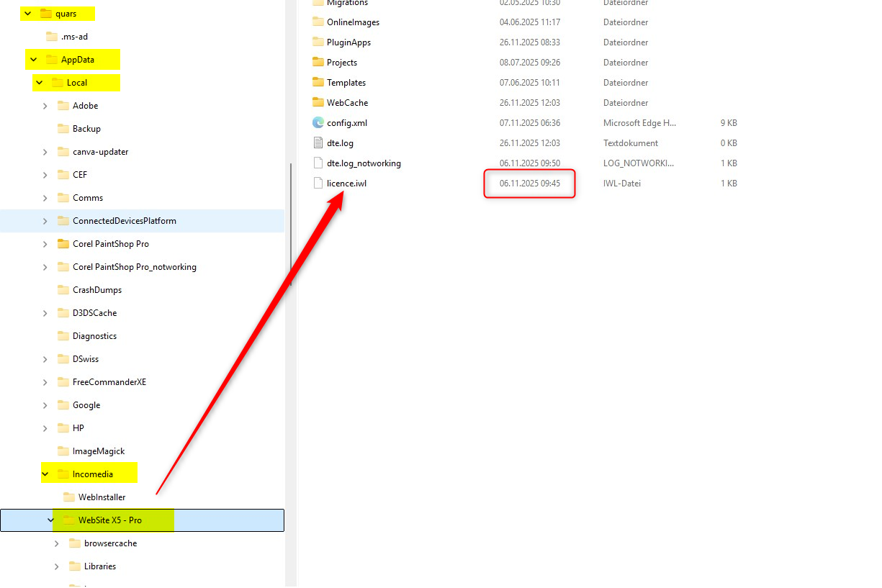
Task: Select the Templates folder in file list
Action: (346, 83)
